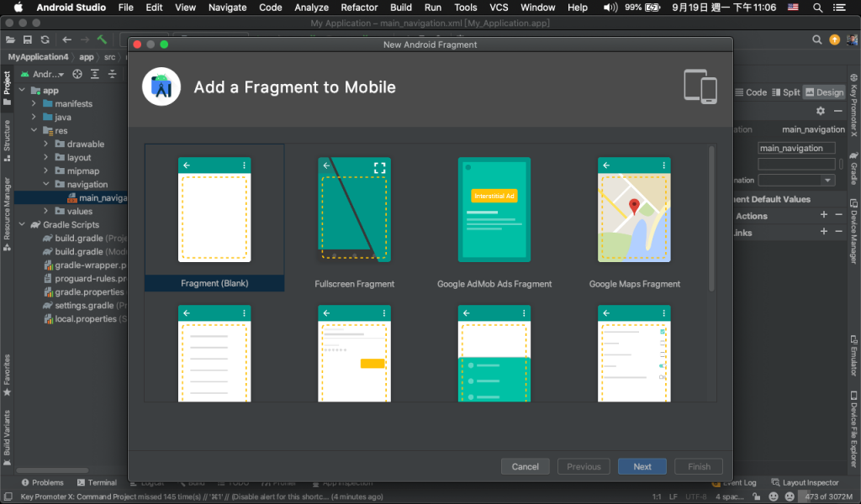Switch to the Design view tab
Image resolution: width=861 pixels, height=504 pixels.
click(x=824, y=92)
